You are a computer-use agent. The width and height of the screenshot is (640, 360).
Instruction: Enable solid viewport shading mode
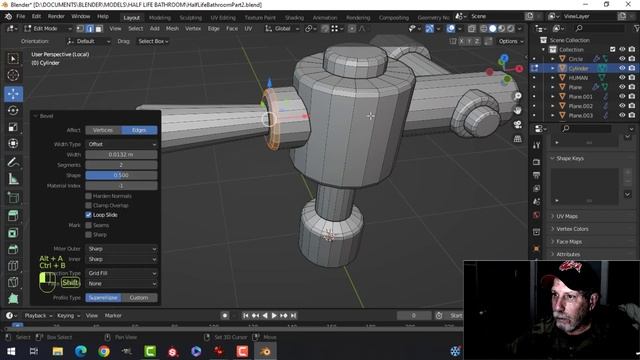tap(493, 29)
